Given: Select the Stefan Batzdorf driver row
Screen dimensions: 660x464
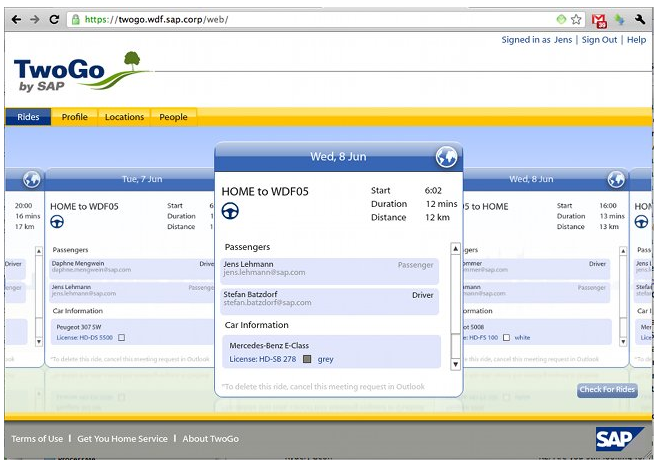Looking at the screenshot, I should pos(330,301).
